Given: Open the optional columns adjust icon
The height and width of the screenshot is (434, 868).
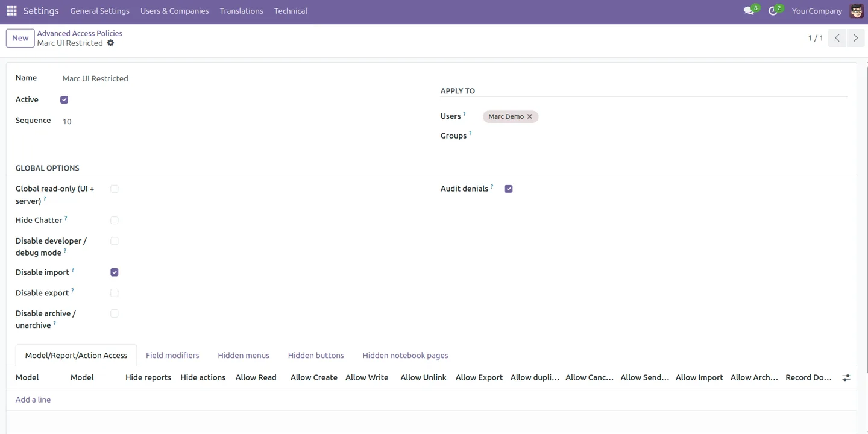Looking at the screenshot, I should coord(846,377).
